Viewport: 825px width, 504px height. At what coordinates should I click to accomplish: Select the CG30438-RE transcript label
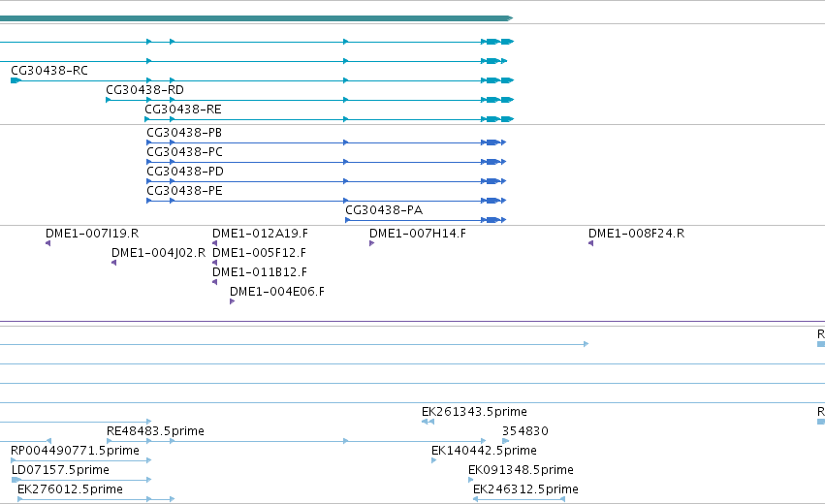[x=183, y=110]
